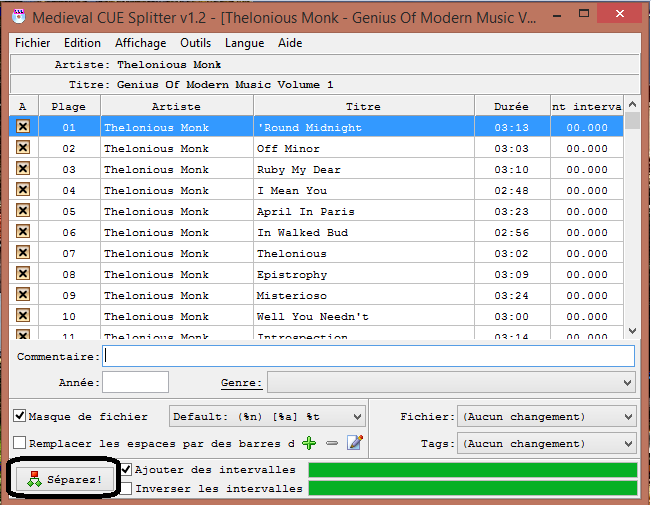The image size is (651, 505).
Task: Enable Remplacer les espaces checkbox
Action: pos(20,443)
